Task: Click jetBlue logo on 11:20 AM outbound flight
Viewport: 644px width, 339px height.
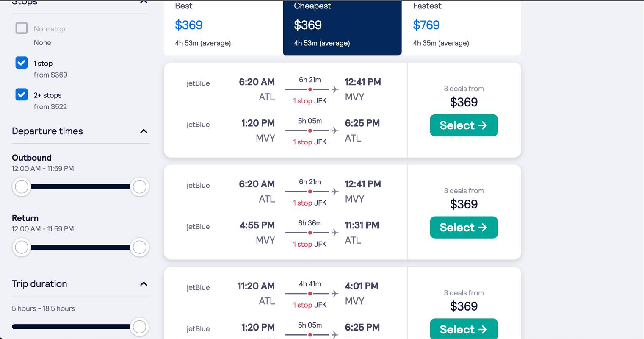Action: click(198, 287)
